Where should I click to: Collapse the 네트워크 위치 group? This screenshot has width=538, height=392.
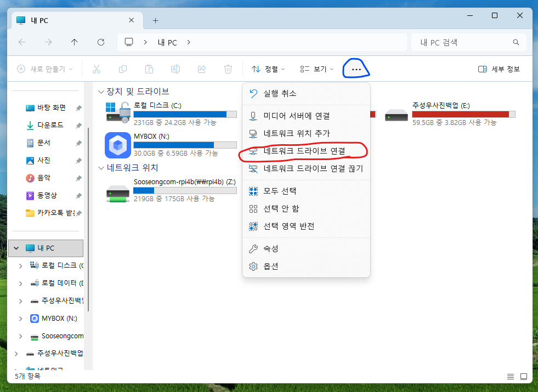tap(101, 168)
